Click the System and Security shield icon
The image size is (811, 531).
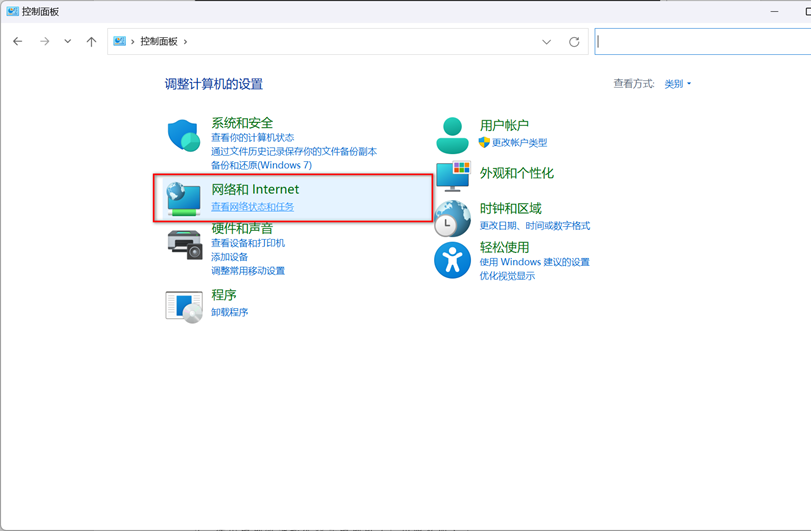184,135
